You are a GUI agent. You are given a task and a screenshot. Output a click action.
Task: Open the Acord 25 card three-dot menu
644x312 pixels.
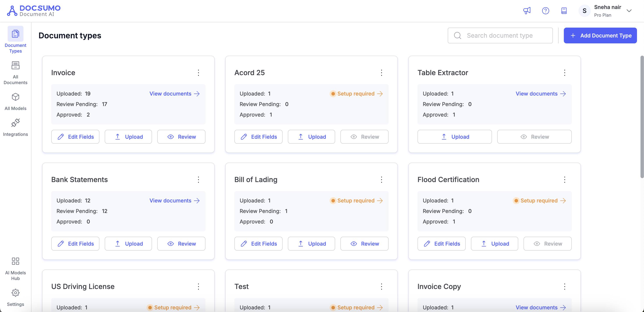point(382,73)
